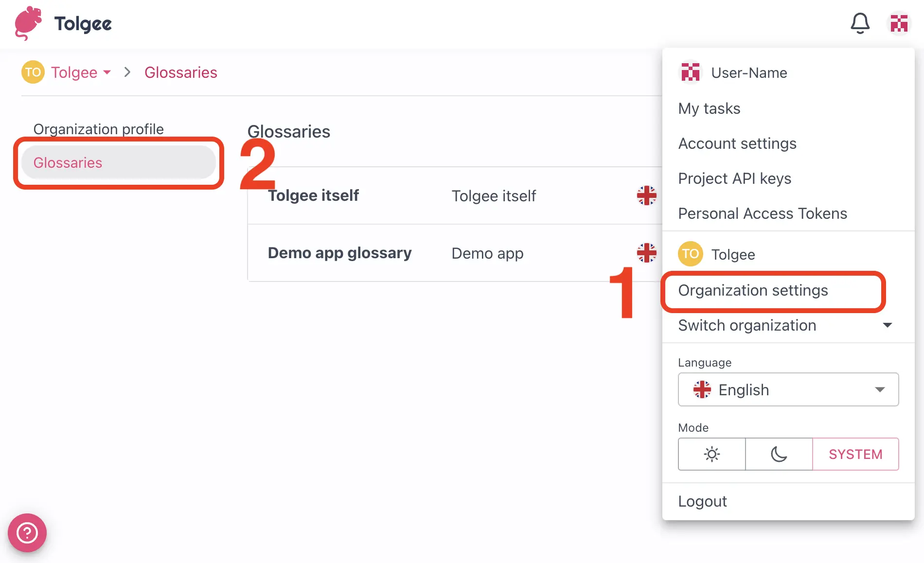The width and height of the screenshot is (924, 563).
Task: Click Logout
Action: [x=702, y=501]
